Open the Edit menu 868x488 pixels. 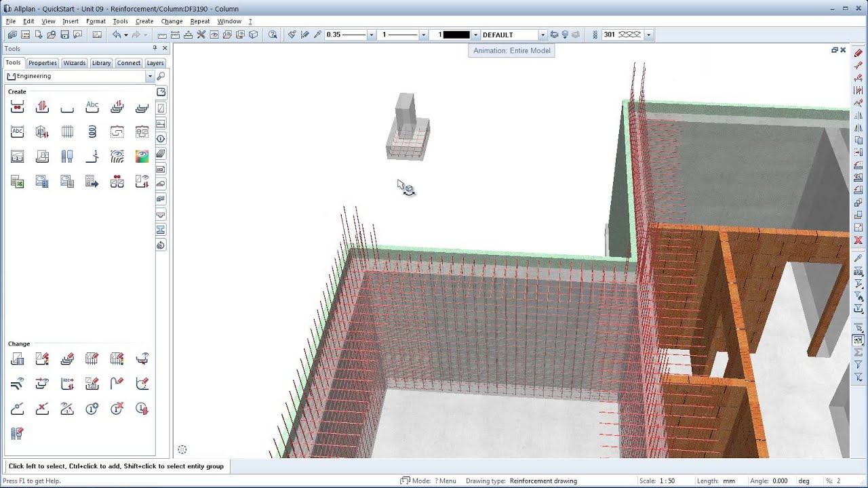28,21
